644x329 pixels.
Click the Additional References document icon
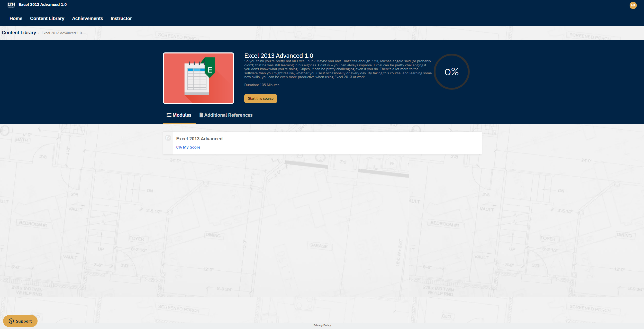pyautogui.click(x=201, y=115)
